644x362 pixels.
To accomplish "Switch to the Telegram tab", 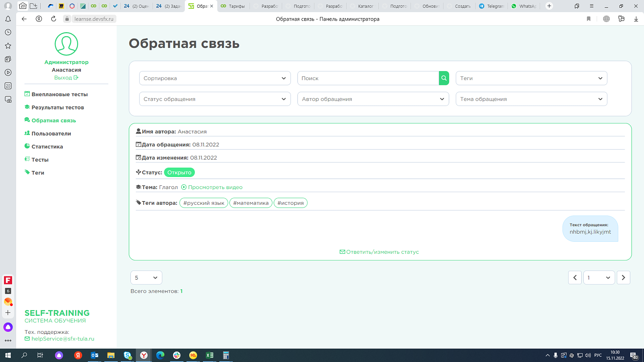I will [x=491, y=6].
